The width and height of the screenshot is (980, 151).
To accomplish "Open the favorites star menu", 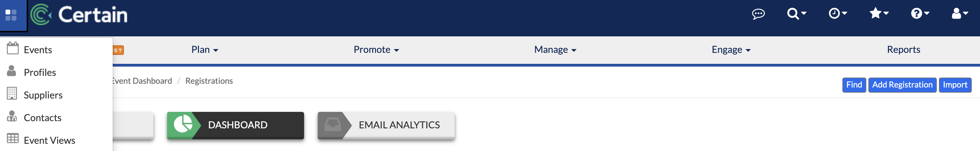I will [x=879, y=14].
